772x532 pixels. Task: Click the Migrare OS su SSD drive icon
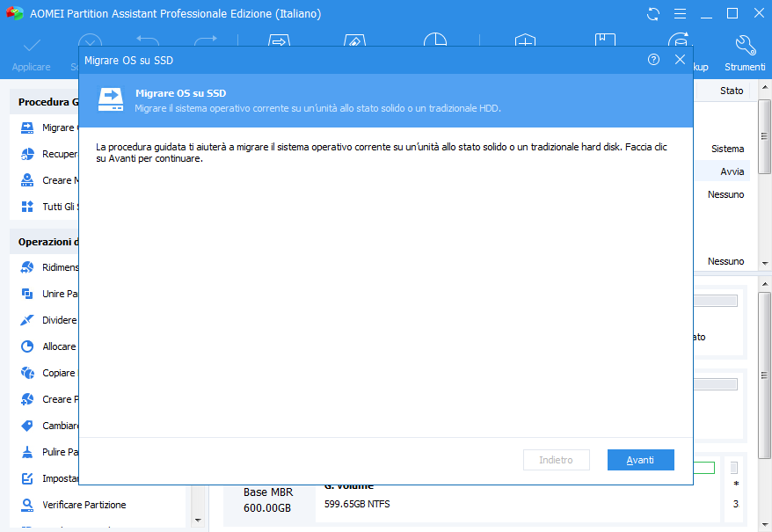(x=111, y=100)
